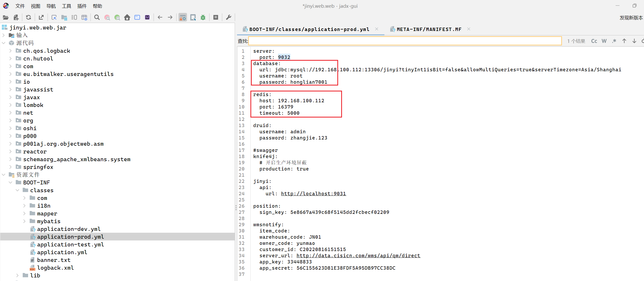Click the http://localhost:9031 link
Image resolution: width=644 pixels, height=281 pixels.
tap(313, 194)
